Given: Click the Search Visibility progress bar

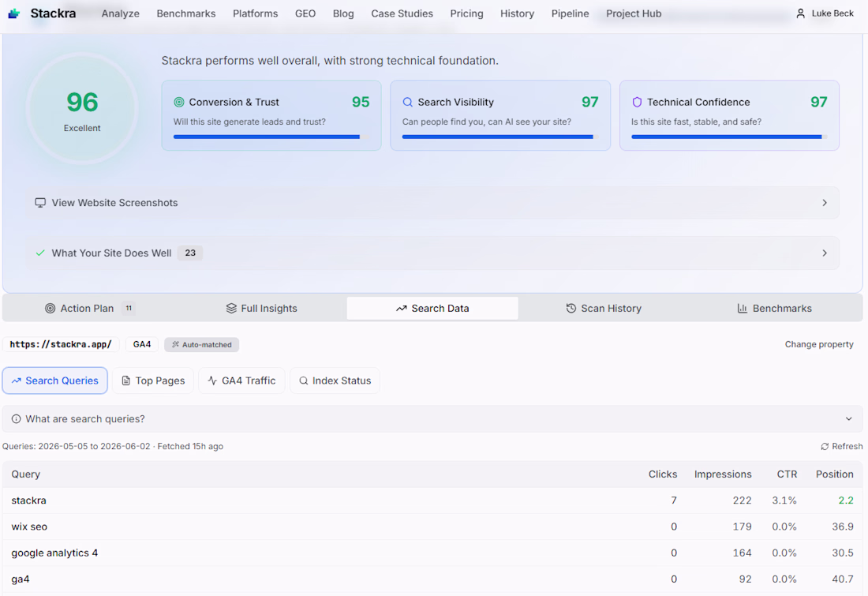Looking at the screenshot, I should coord(499,137).
